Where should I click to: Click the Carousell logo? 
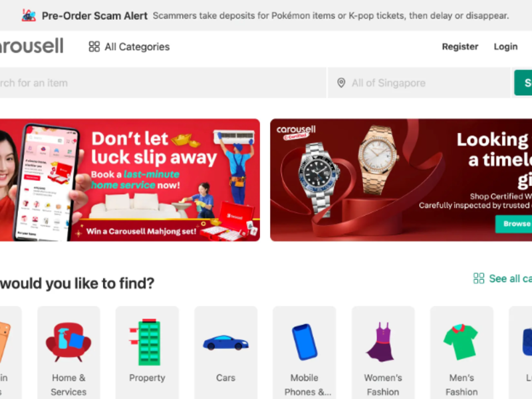[x=32, y=46]
